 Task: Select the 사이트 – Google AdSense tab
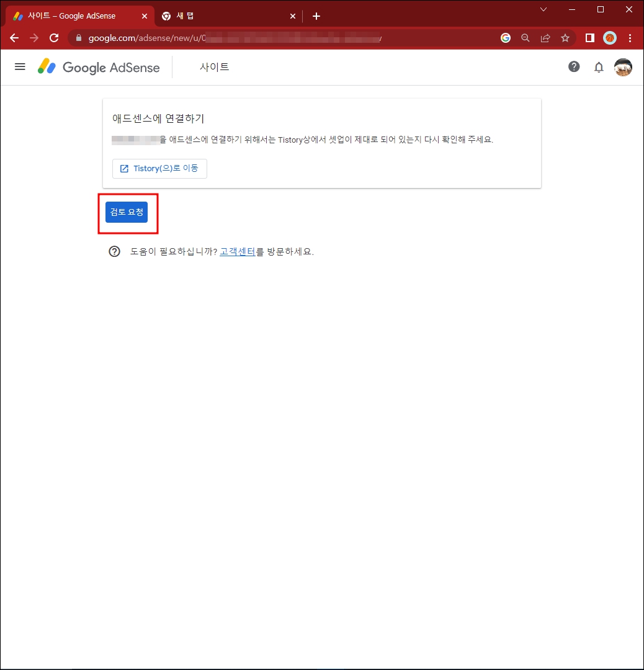74,16
